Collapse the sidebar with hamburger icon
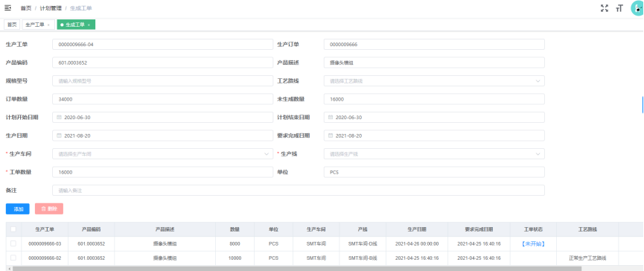This screenshot has width=644, height=271. click(x=7, y=7)
